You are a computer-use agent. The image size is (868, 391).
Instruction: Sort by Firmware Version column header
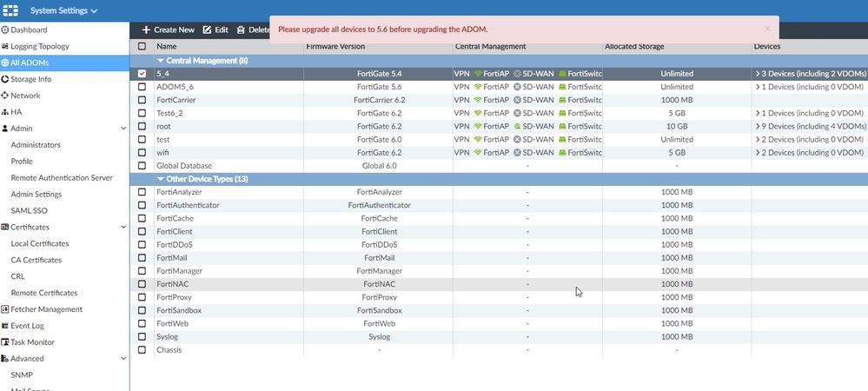[335, 47]
